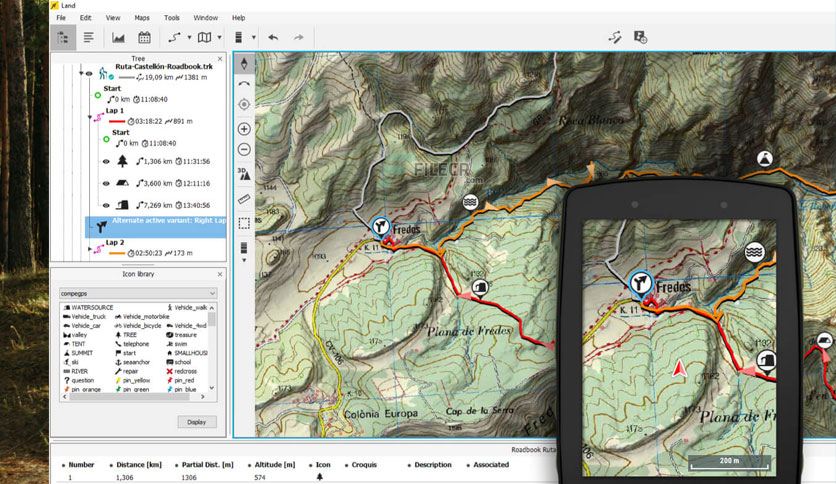
Task: Toggle visibility of tree waypoint 1,306 km
Action: point(106,161)
